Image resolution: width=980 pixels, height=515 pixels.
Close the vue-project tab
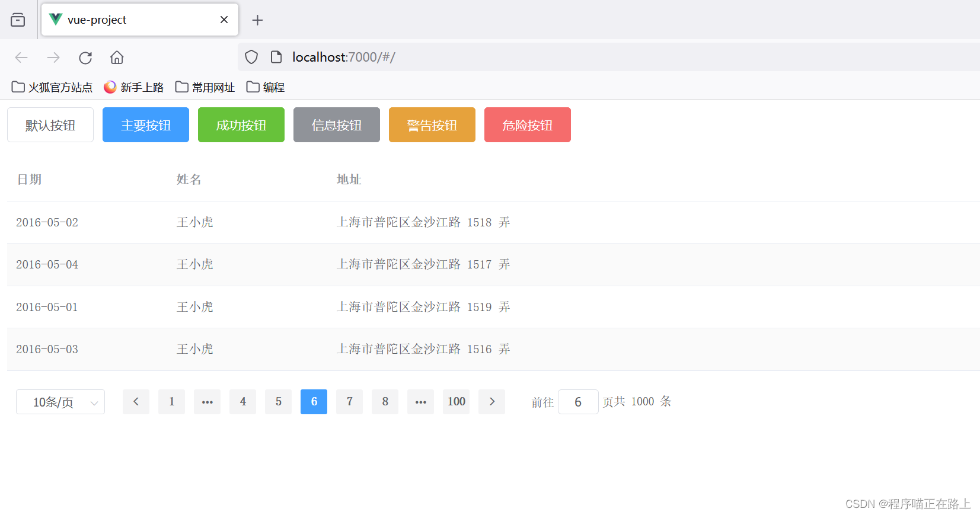[224, 20]
